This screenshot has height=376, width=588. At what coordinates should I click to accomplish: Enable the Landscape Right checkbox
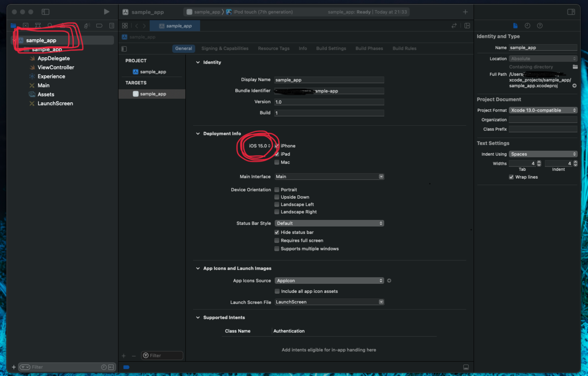tap(277, 212)
